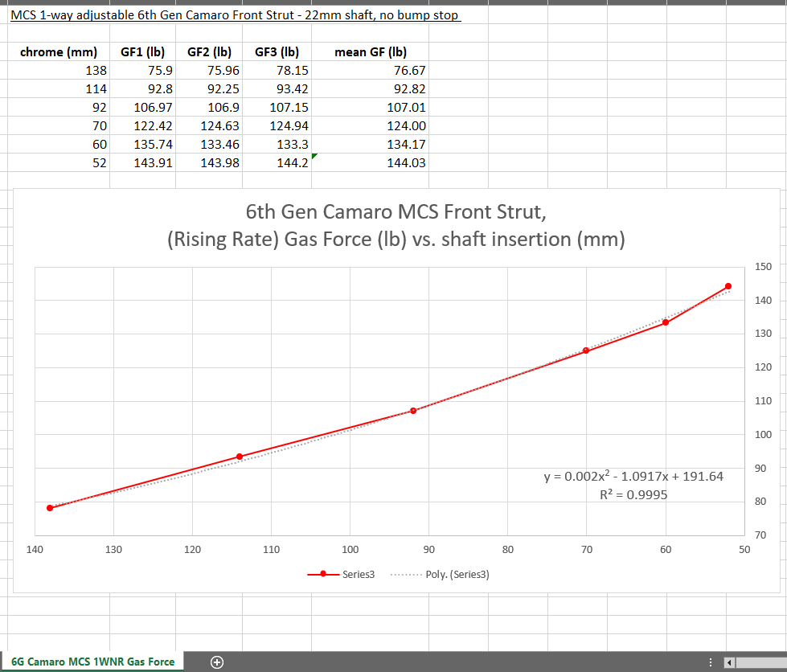Viewport: 787px width, 672px height.
Task: Select the GF2 (lb) header cell
Action: click(x=209, y=51)
